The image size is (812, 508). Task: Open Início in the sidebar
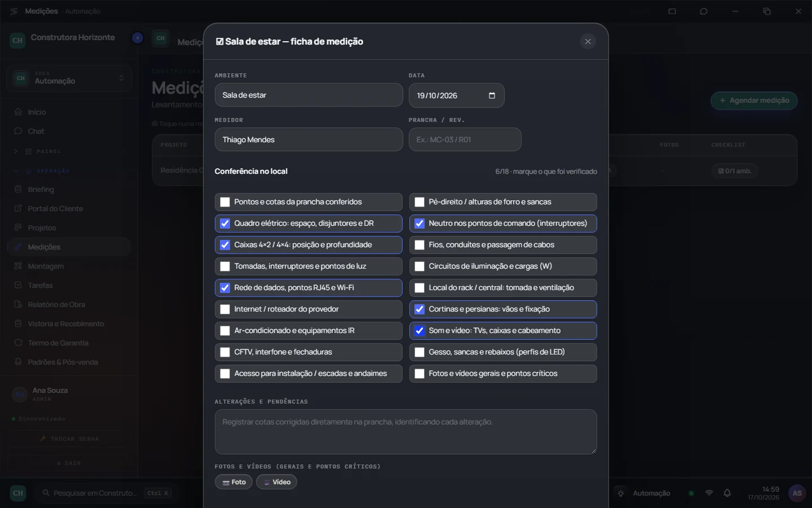tap(69, 112)
